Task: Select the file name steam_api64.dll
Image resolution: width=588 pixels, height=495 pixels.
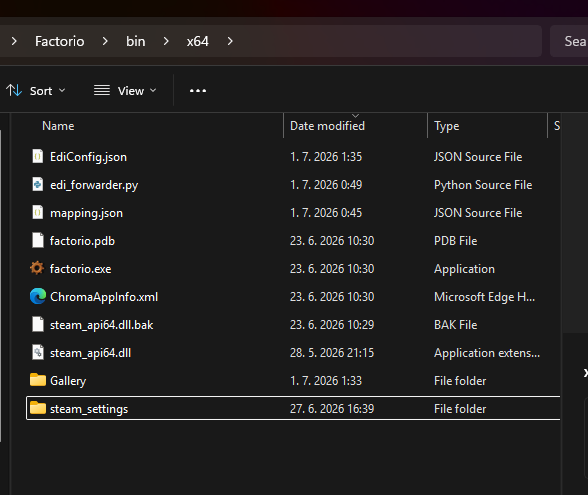Action: [90, 353]
